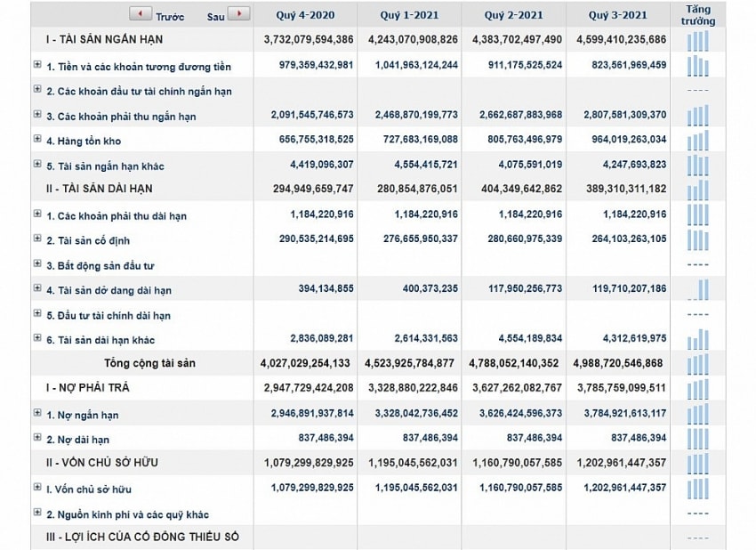Expand the Nợ ngắn hạn row
The height and width of the screenshot is (550, 756).
pyautogui.click(x=37, y=414)
